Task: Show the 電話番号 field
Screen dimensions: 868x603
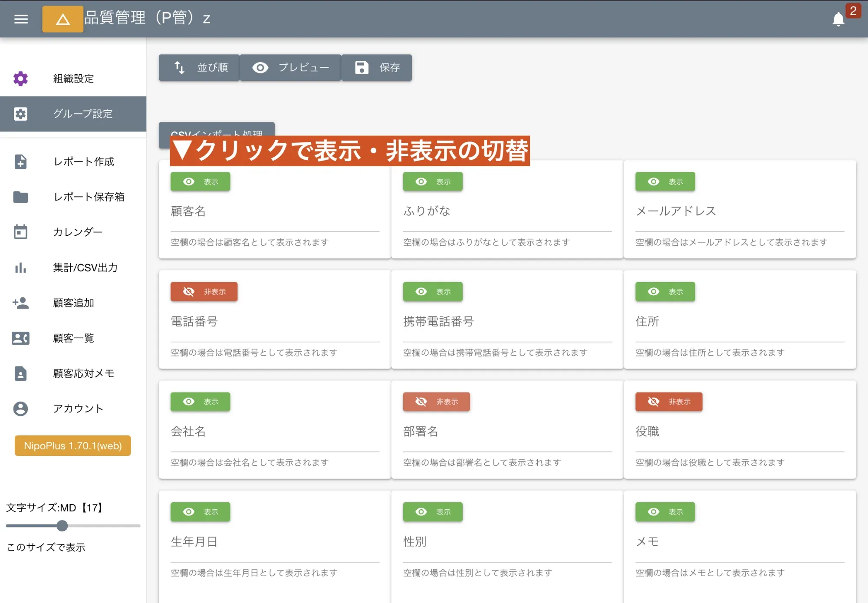Action: (204, 292)
